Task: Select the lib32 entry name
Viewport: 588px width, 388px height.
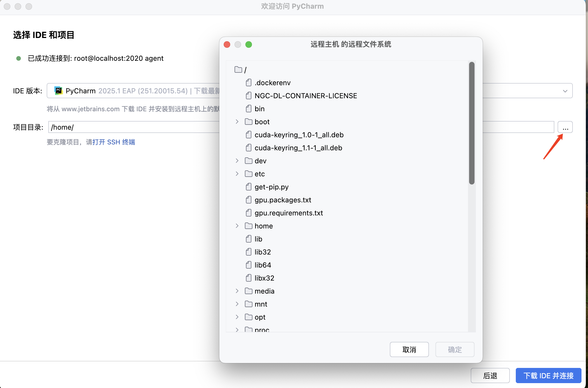Action: (263, 252)
